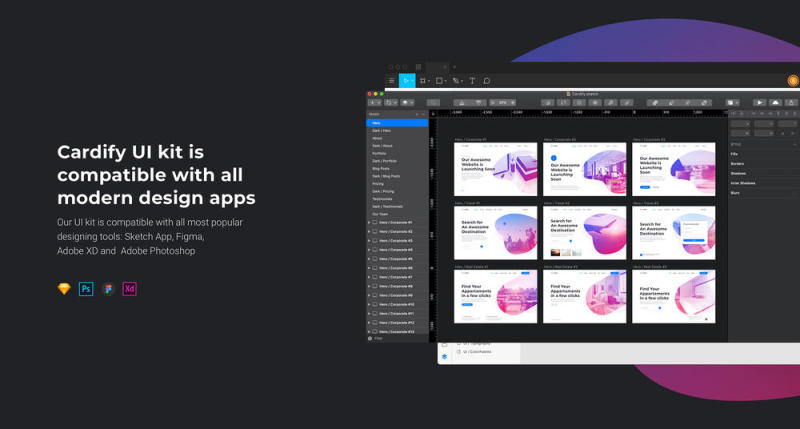Open the Figma hamburger main menu
The image size is (800, 429).
[391, 81]
